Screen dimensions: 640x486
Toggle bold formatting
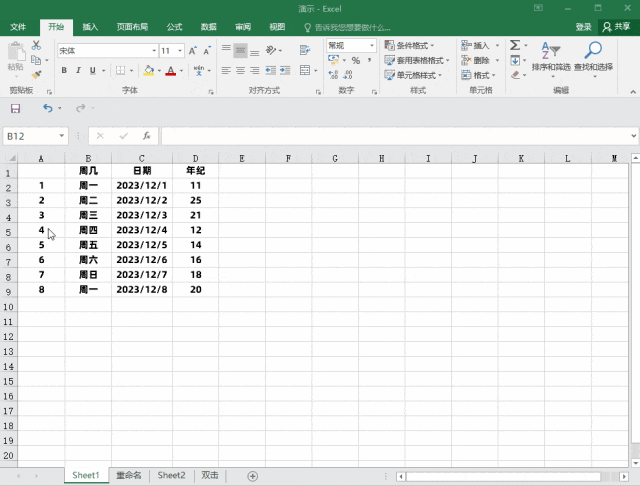(x=64, y=71)
